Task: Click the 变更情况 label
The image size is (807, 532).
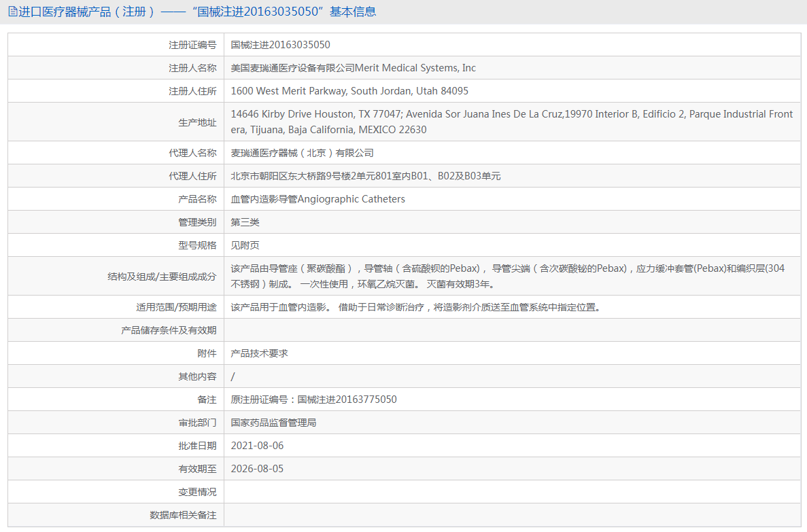Action: coord(198,493)
